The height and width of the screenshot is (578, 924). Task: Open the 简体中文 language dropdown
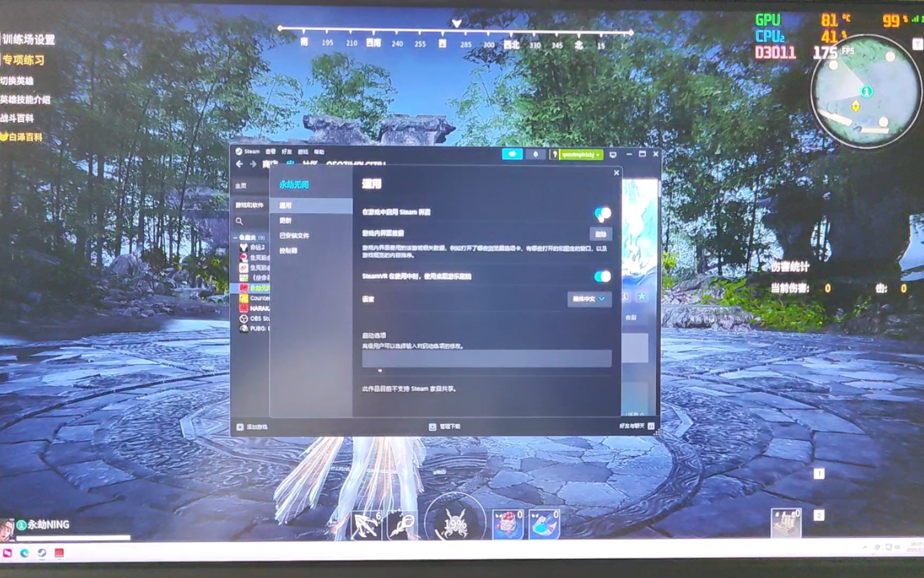(x=589, y=299)
